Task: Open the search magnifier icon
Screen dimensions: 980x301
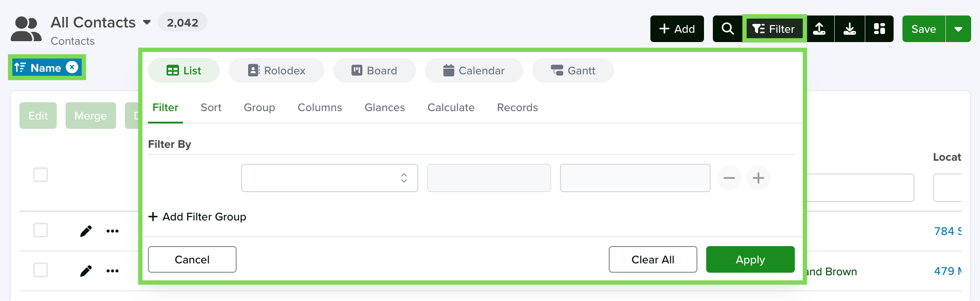Action: coord(727,29)
